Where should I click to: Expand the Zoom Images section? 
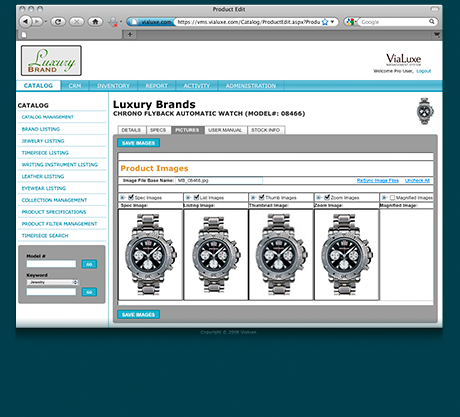click(319, 197)
